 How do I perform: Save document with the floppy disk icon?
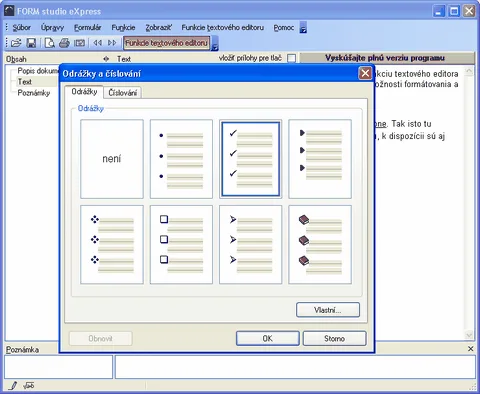(x=31, y=43)
